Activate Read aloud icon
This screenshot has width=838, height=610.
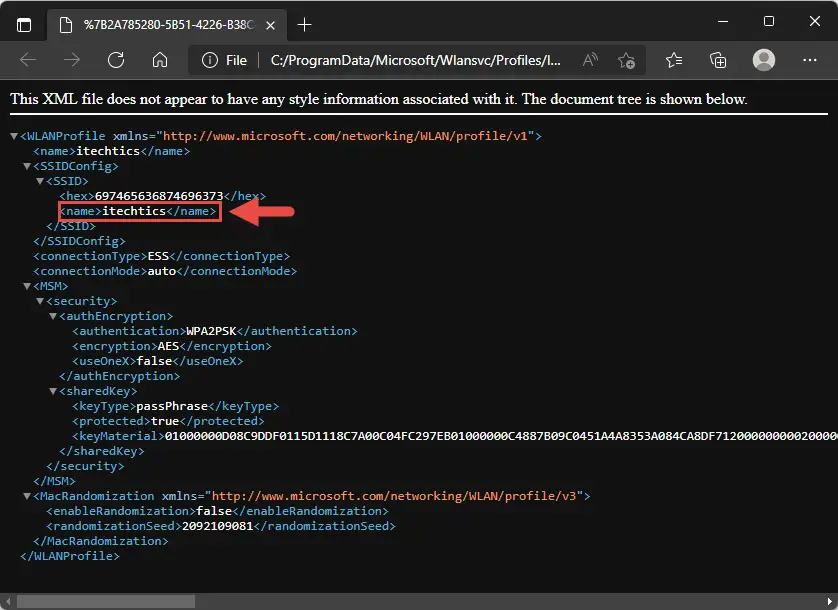pos(589,60)
